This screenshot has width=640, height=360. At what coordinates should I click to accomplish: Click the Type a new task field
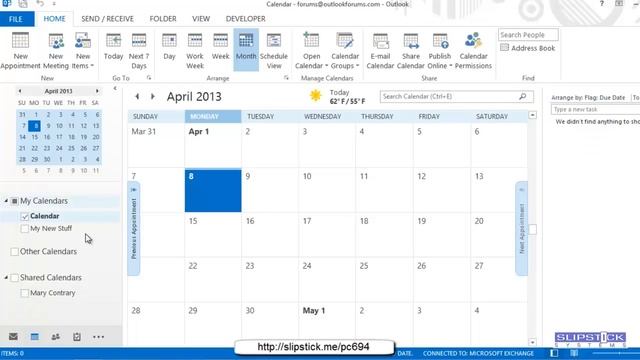pos(595,109)
